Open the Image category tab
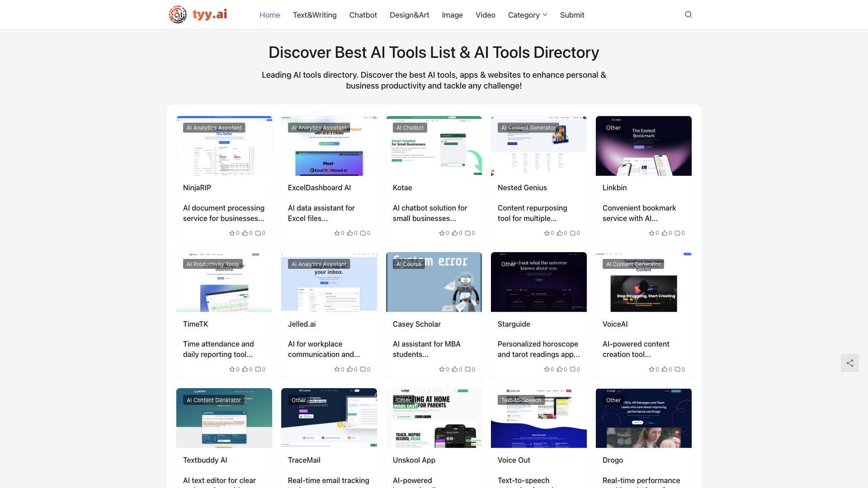 coord(452,15)
